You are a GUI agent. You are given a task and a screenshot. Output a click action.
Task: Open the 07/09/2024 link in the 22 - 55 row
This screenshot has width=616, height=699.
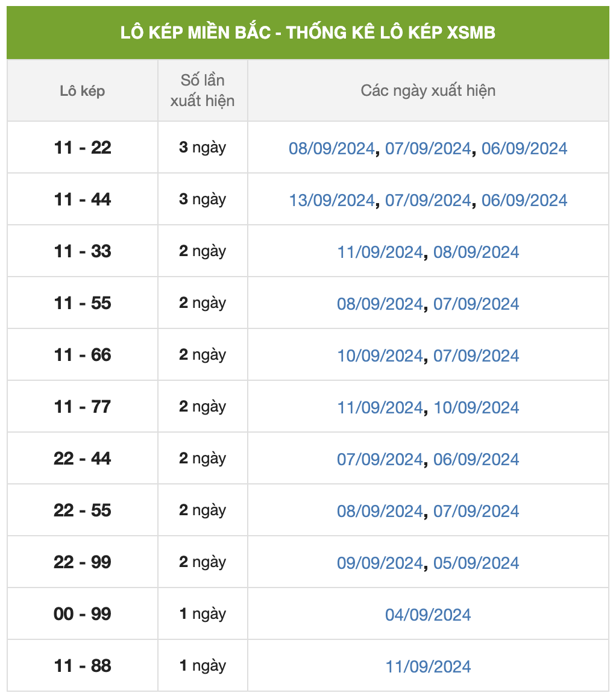click(476, 511)
